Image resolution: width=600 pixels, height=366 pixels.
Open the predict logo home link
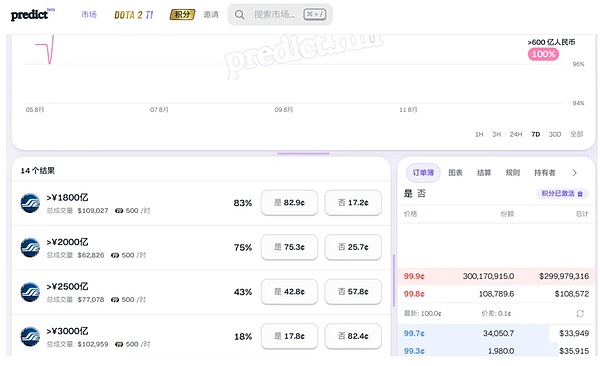[x=32, y=15]
